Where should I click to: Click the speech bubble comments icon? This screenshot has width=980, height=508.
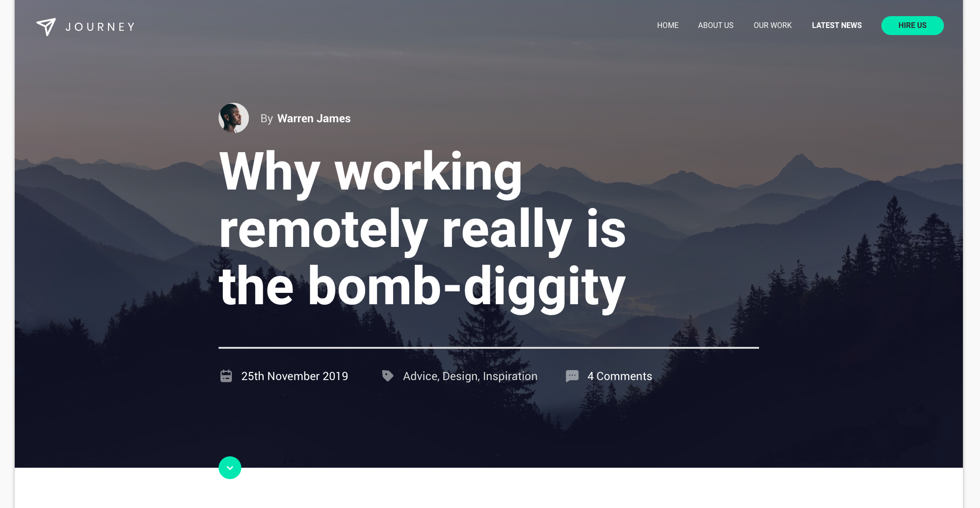(x=572, y=376)
